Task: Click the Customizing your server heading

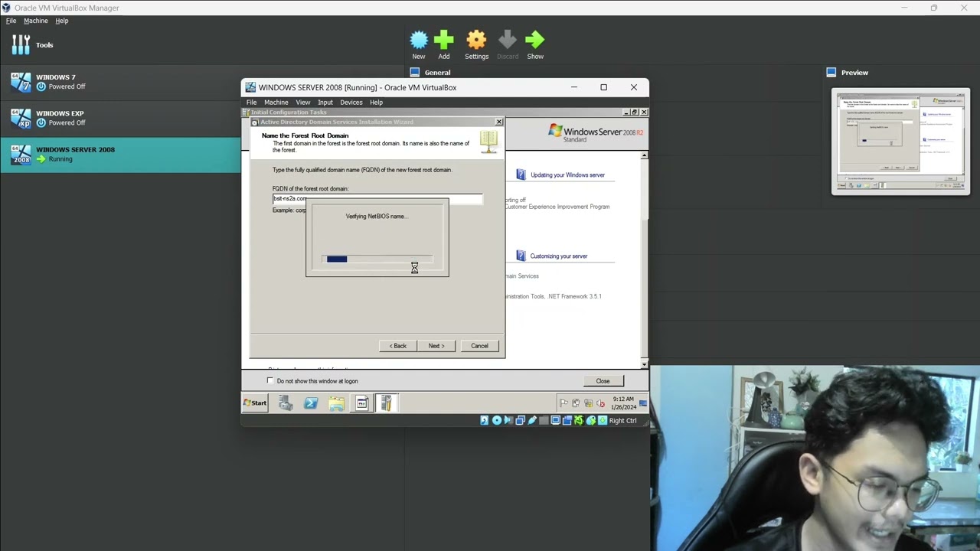Action: tap(559, 256)
